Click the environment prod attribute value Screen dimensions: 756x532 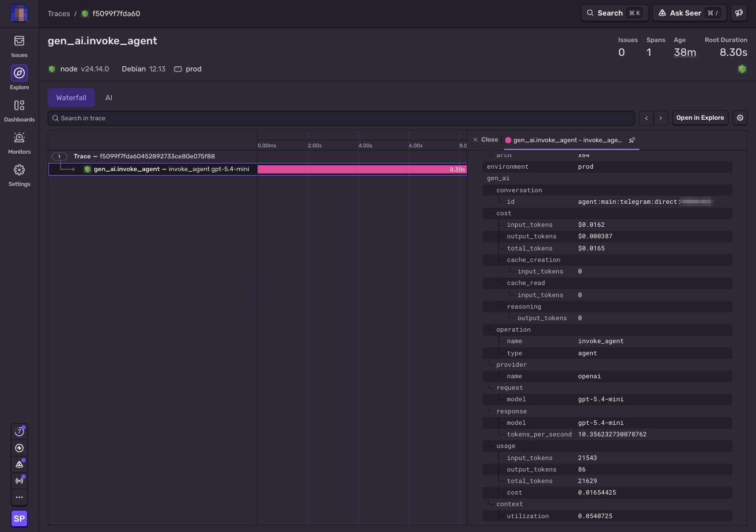(585, 166)
